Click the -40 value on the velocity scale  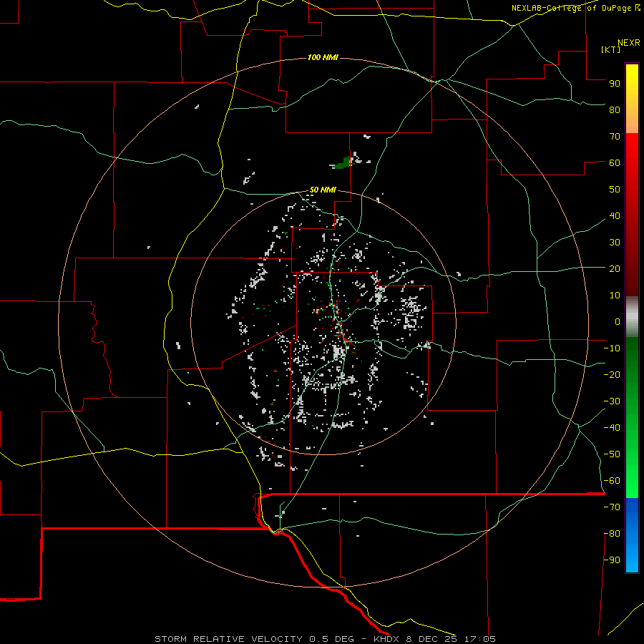point(612,428)
